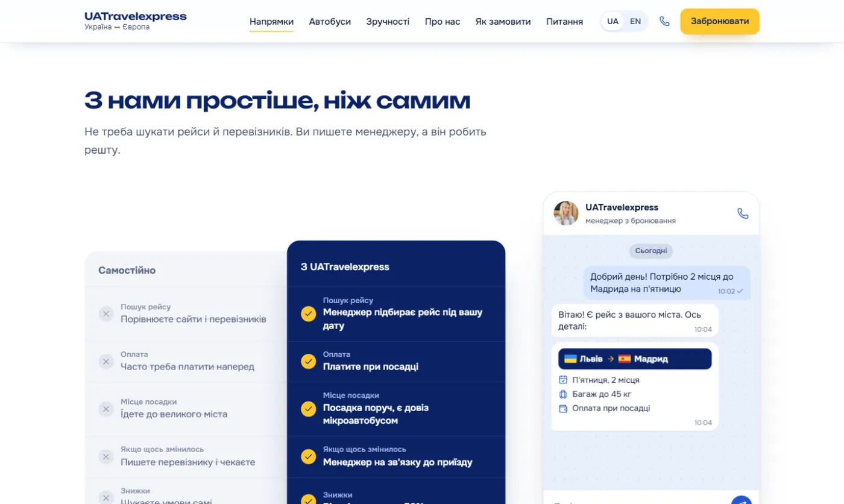
Task: Click the checkmark beside 'Менеджер на зв'язку до приїзду'
Action: point(309,456)
